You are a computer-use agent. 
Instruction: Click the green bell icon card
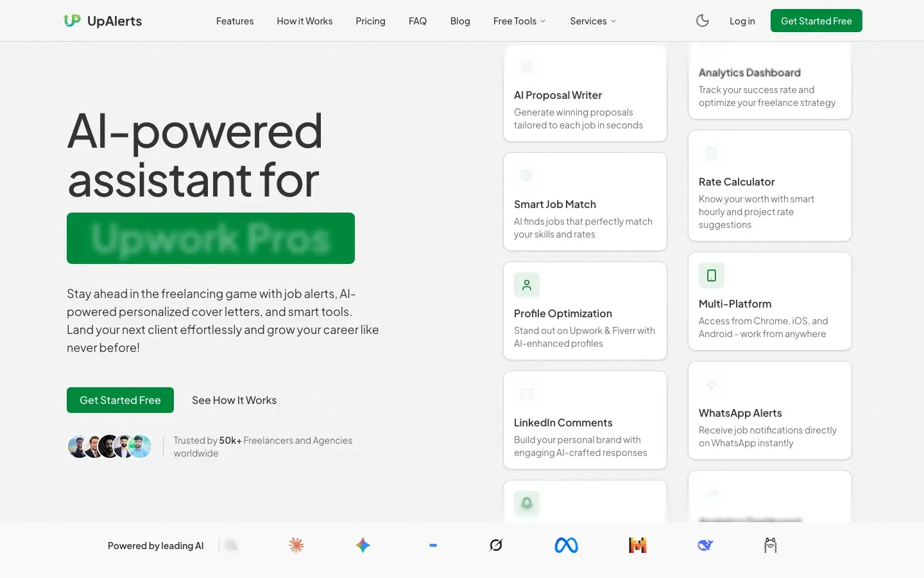click(527, 504)
